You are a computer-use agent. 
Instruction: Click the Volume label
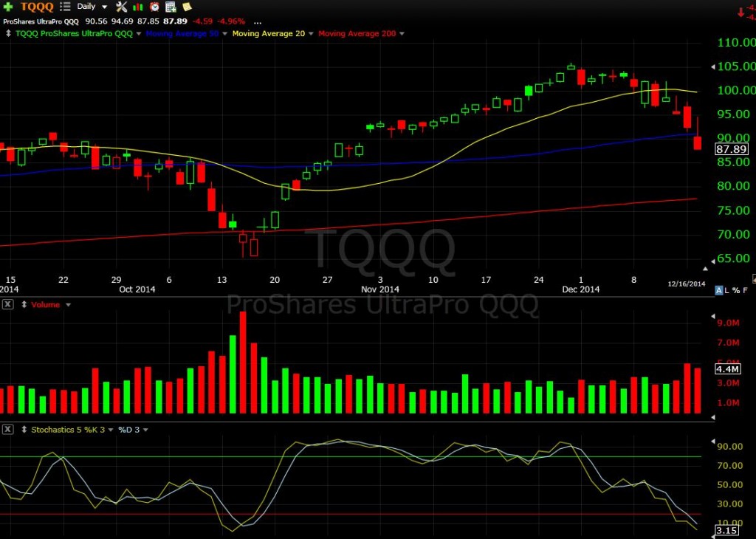pyautogui.click(x=45, y=305)
